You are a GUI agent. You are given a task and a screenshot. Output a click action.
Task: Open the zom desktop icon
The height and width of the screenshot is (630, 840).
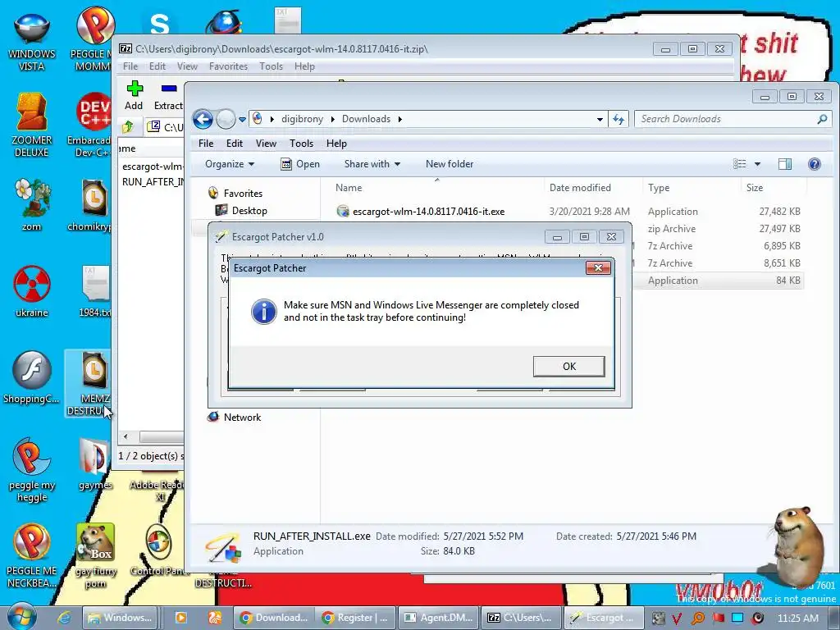(x=32, y=204)
